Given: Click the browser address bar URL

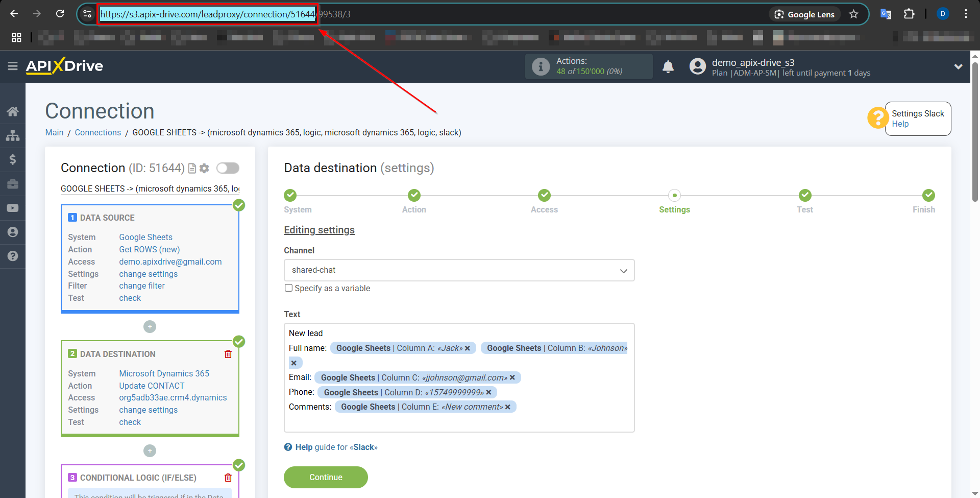Looking at the screenshot, I should pyautogui.click(x=225, y=14).
